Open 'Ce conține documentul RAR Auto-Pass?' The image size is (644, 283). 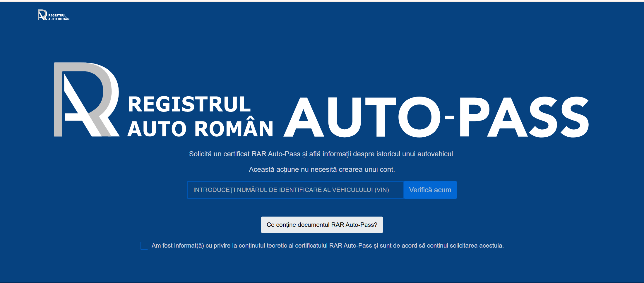pos(322,225)
